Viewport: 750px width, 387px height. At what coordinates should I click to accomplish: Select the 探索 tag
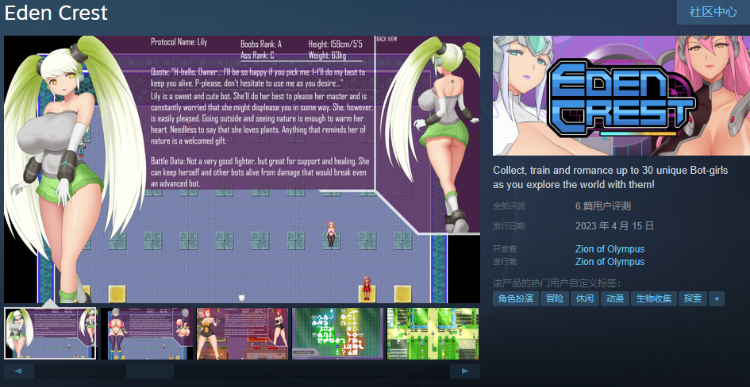[692, 299]
